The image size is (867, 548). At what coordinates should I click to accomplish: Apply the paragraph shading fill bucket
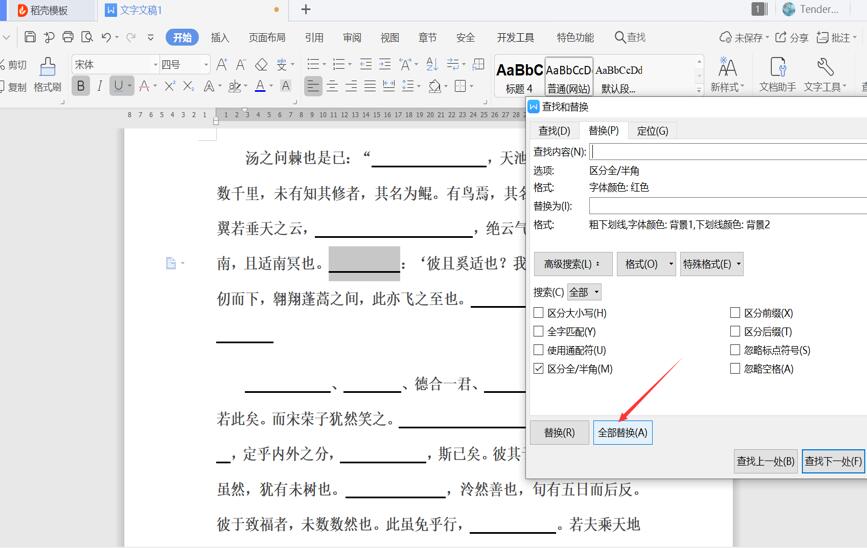pyautogui.click(x=435, y=86)
